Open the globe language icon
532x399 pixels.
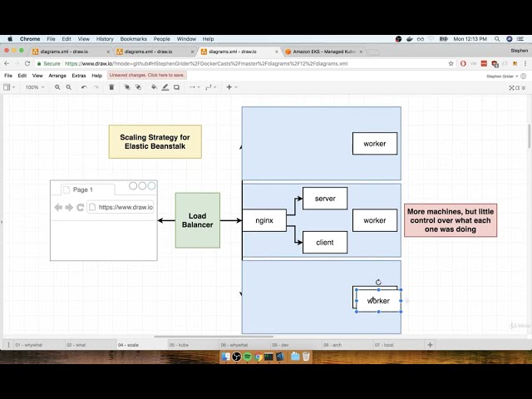524,76
